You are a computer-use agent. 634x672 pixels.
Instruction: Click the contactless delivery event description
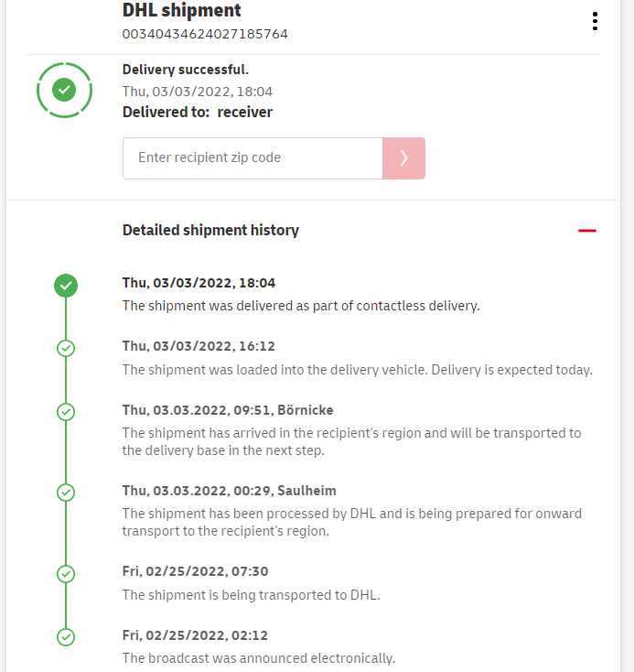(301, 306)
